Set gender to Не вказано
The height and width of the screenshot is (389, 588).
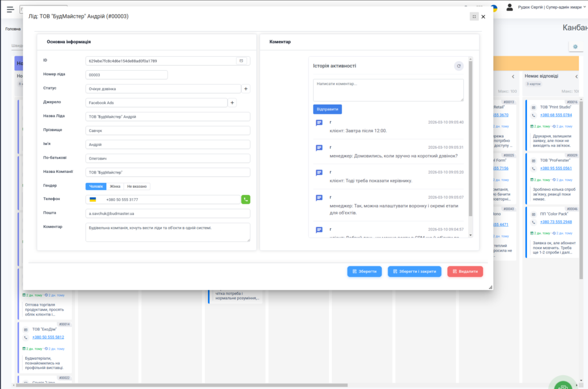point(137,186)
